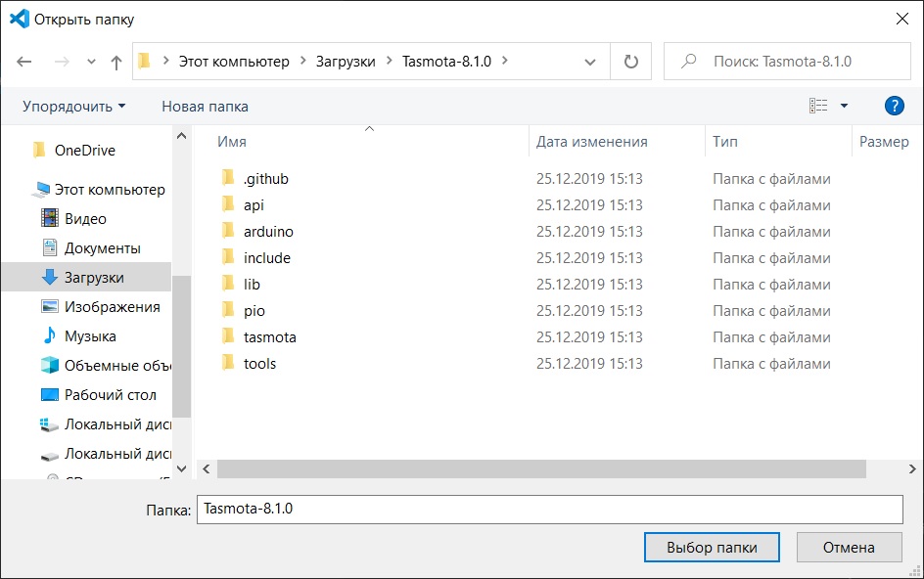Image resolution: width=924 pixels, height=579 pixels.
Task: Click the 'Папка' folder name field
Action: coord(550,510)
